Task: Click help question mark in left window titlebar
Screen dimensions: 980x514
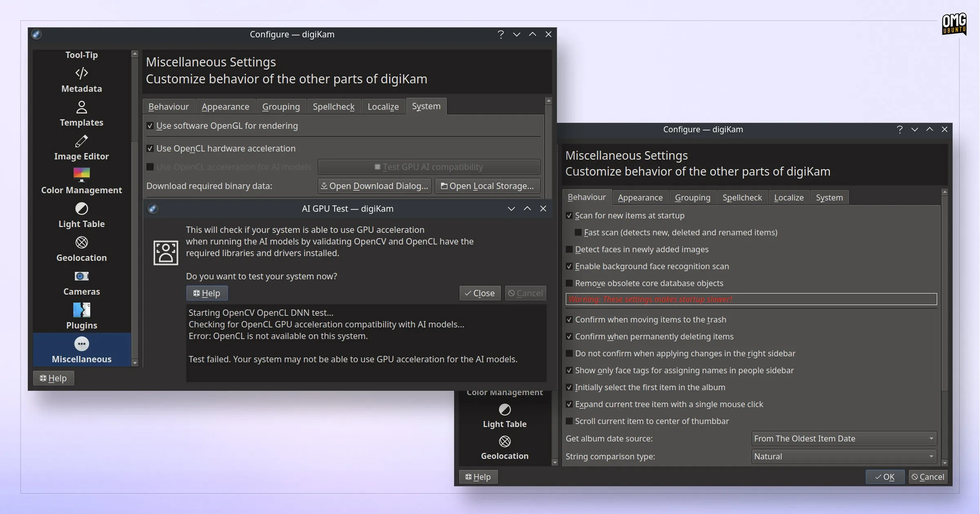Action: [x=501, y=34]
